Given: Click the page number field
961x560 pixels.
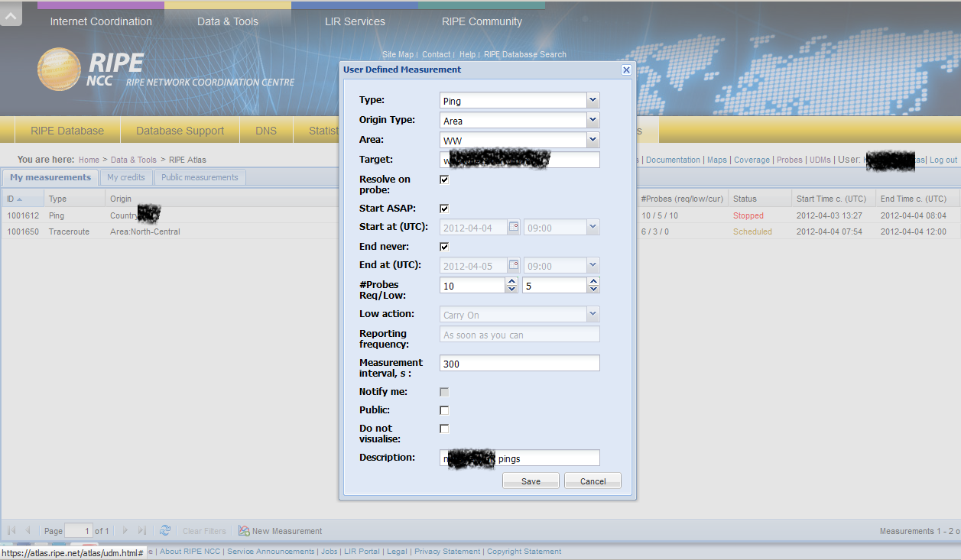Looking at the screenshot, I should pyautogui.click(x=78, y=530).
